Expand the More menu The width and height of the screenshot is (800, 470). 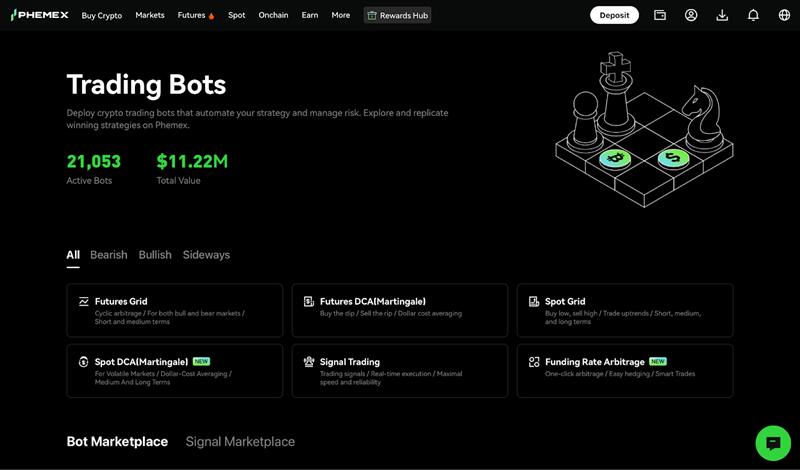coord(341,15)
